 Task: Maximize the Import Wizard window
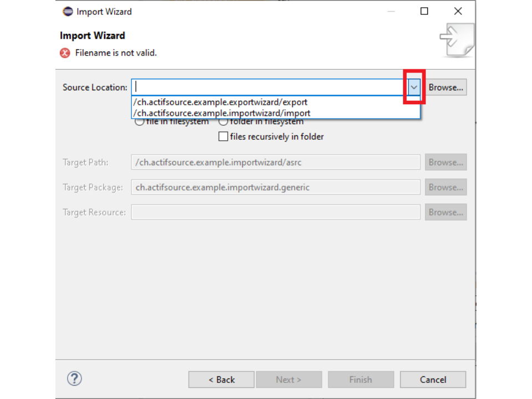coord(424,12)
